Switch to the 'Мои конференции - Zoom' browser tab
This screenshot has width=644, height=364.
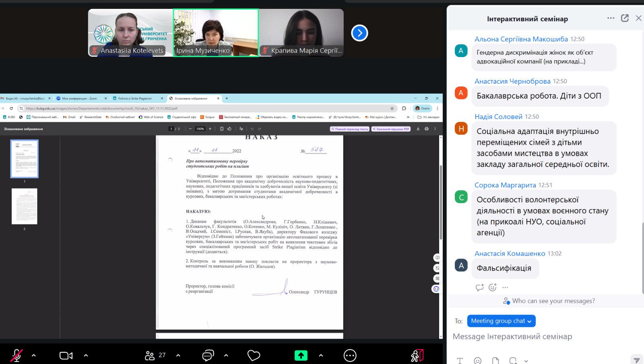pos(79,99)
